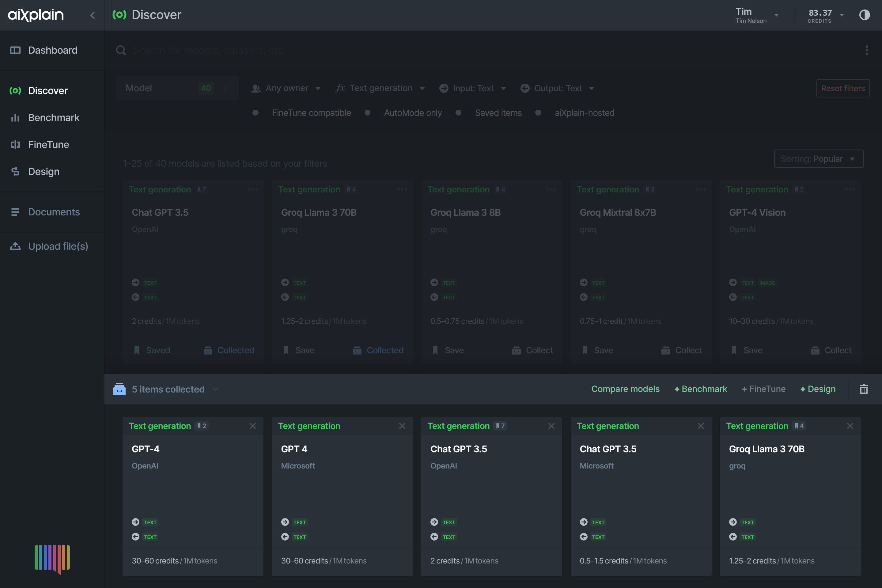The image size is (882, 588).
Task: Open the Input: Text dropdown
Action: pos(472,88)
